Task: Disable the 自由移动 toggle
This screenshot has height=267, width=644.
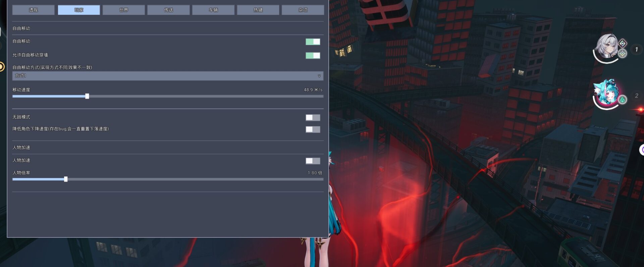Action: tap(313, 42)
